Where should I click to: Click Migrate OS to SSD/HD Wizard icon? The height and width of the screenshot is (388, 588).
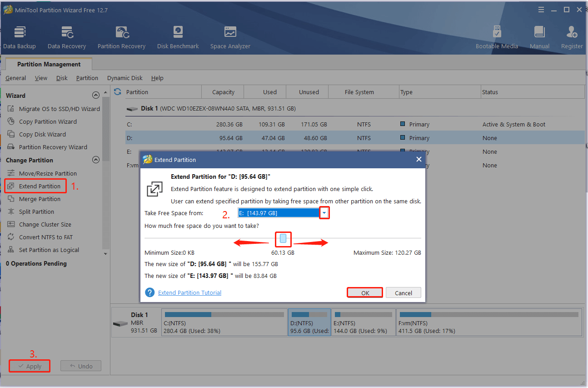tap(11, 109)
